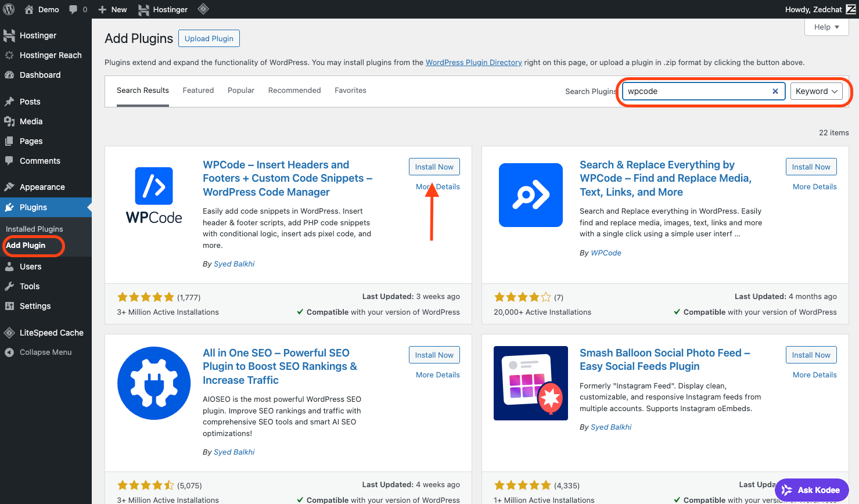The width and height of the screenshot is (859, 504).
Task: Select the Posts icon in sidebar
Action: [12, 102]
